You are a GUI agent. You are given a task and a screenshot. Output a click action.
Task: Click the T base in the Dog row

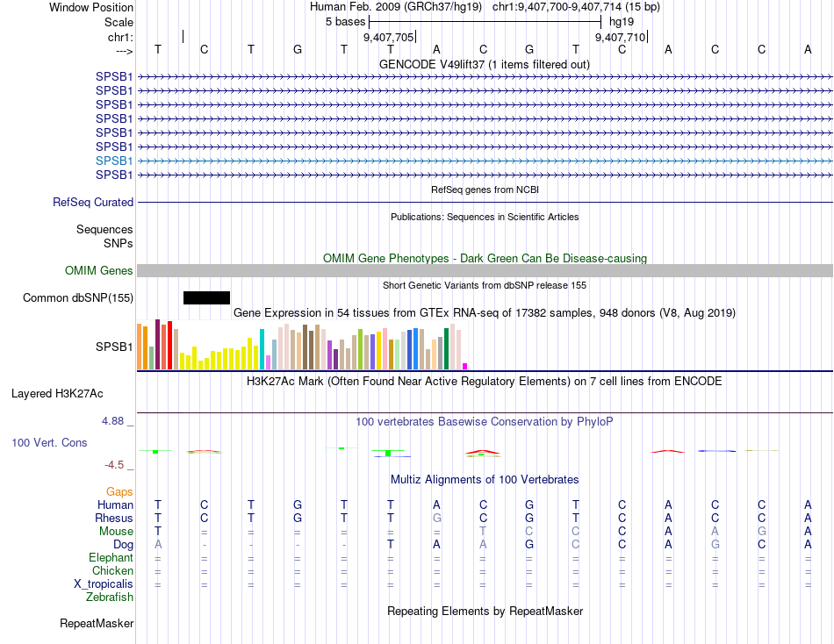coord(391,545)
